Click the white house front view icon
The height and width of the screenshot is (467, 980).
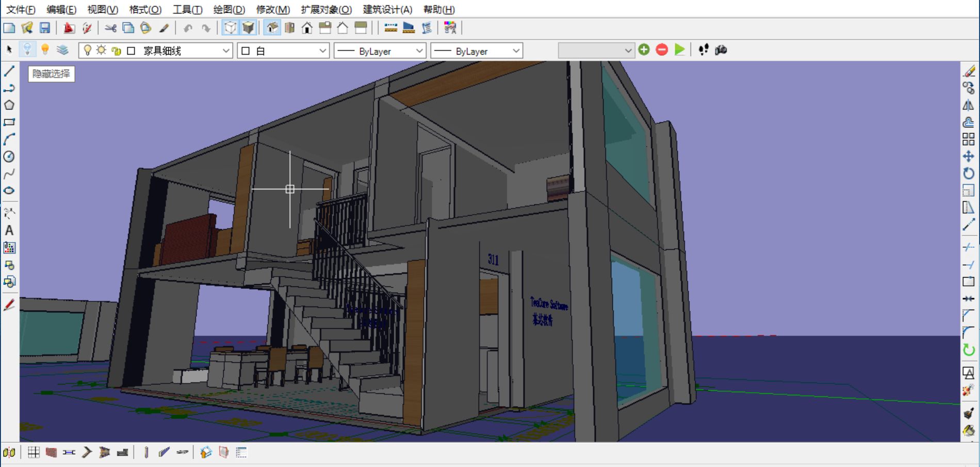coord(307,28)
